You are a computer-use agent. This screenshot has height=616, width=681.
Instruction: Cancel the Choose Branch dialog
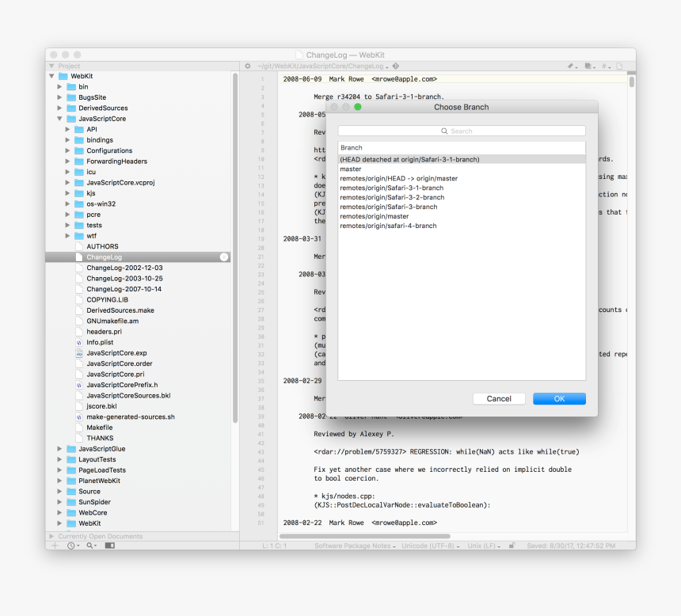(499, 398)
